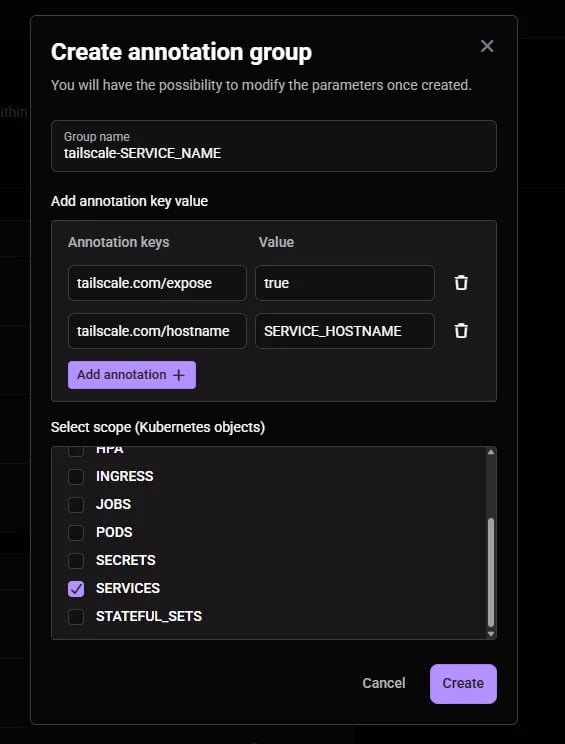Click the 'Annotation keys' column header
Screen dimensions: 565x744
pos(119,242)
